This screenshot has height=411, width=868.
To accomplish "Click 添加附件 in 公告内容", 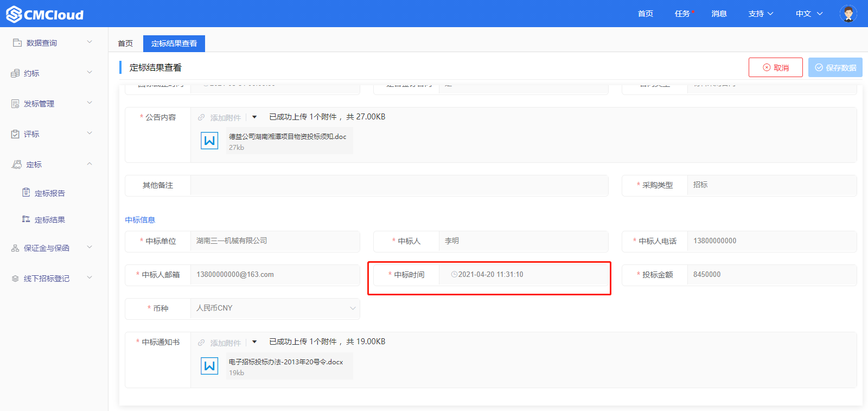I will 226,118.
